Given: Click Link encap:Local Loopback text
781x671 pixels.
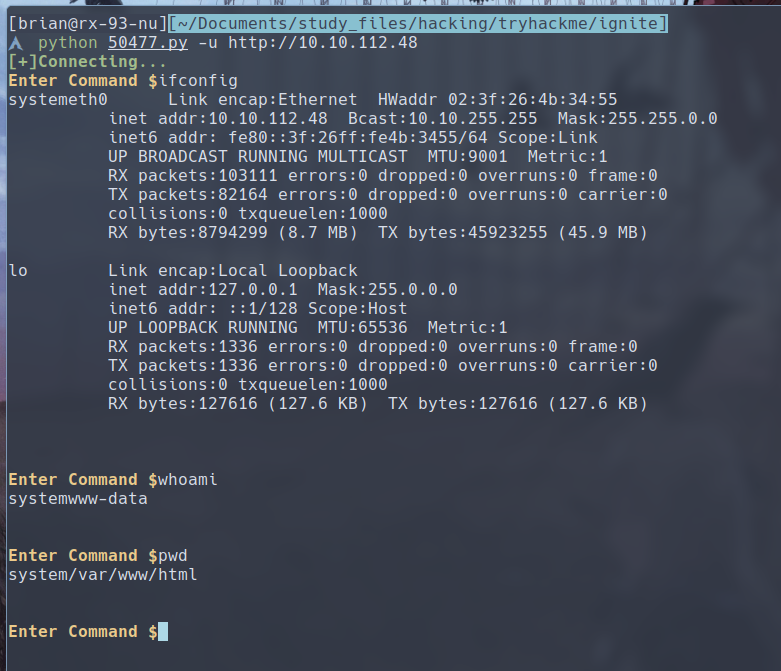Looking at the screenshot, I should coord(233,270).
